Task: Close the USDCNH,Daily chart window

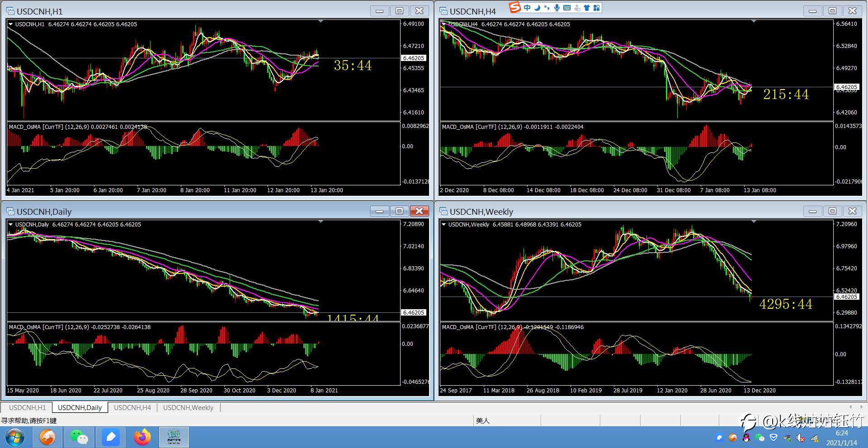Action: coord(420,211)
